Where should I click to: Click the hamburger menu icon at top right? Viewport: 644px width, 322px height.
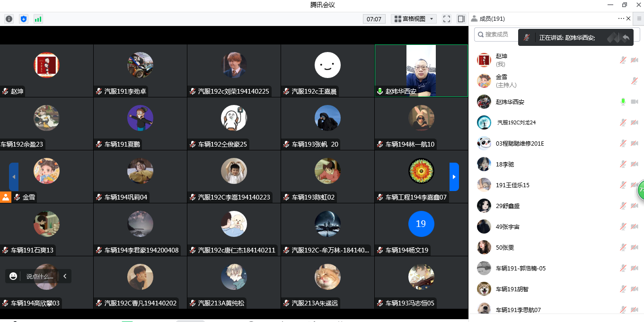(639, 18)
